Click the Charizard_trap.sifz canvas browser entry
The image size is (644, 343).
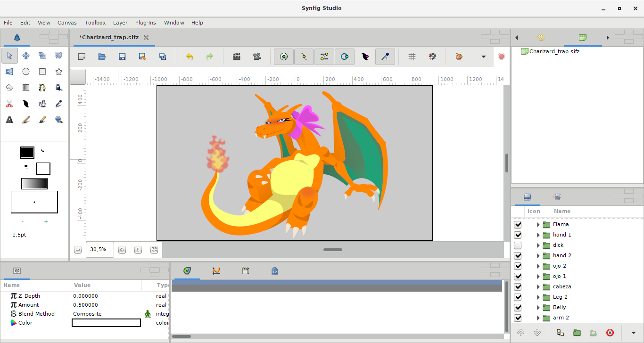pyautogui.click(x=554, y=51)
